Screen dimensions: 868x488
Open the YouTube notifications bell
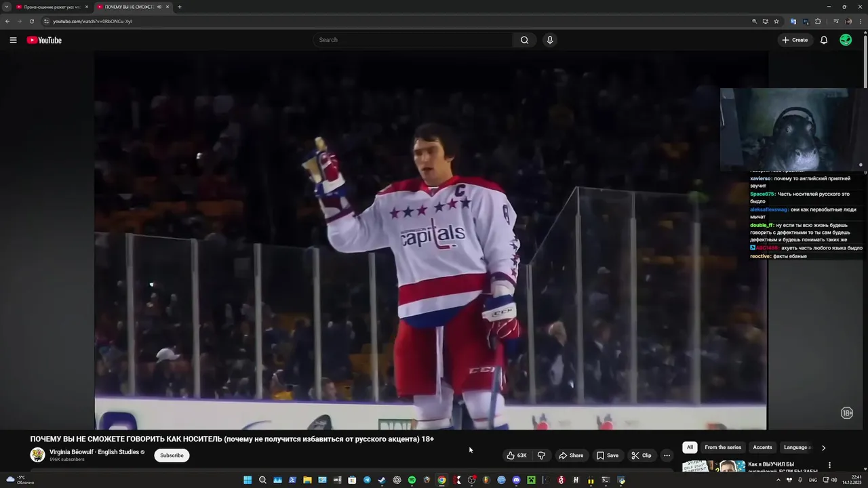click(x=824, y=40)
